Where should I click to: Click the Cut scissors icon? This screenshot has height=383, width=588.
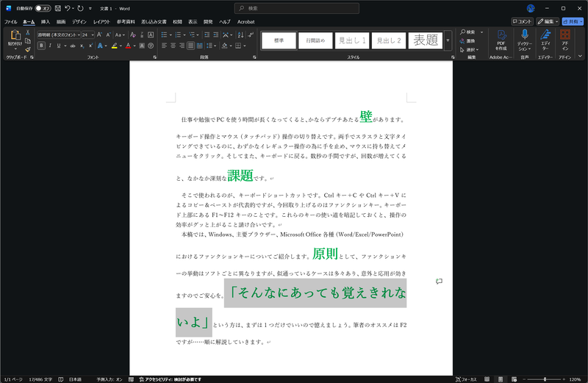[x=28, y=32]
